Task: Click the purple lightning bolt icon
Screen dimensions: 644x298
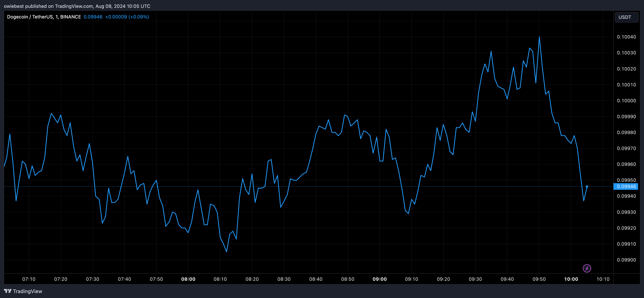Action: click(x=587, y=268)
